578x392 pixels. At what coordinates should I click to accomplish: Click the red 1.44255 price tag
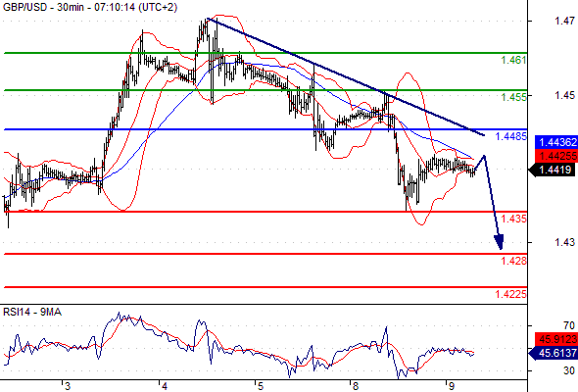coord(556,156)
